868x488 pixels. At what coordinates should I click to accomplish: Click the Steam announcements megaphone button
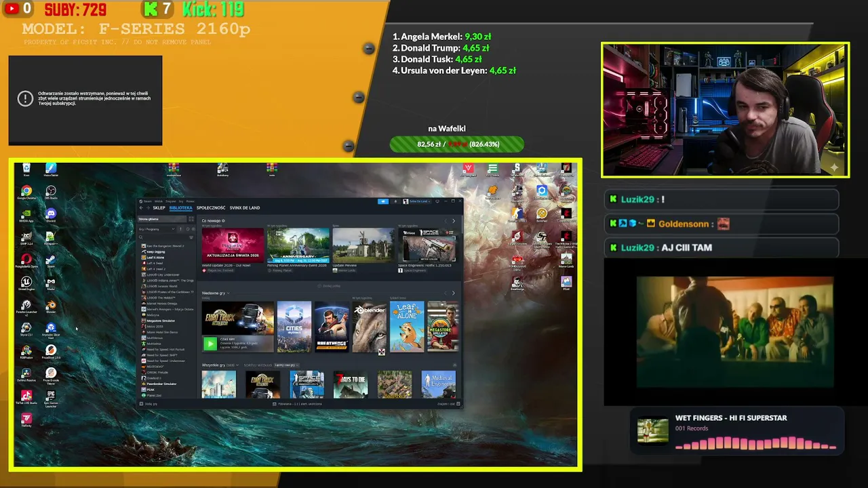point(383,201)
